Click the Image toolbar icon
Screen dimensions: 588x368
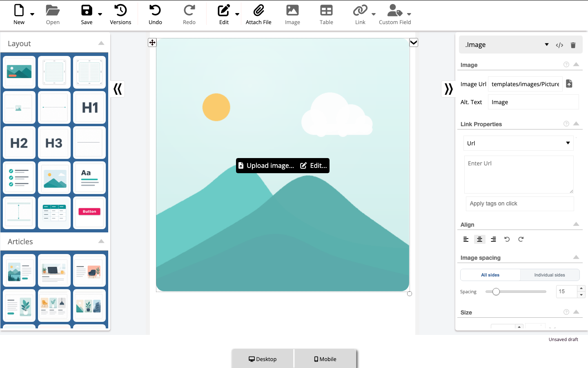pos(292,10)
